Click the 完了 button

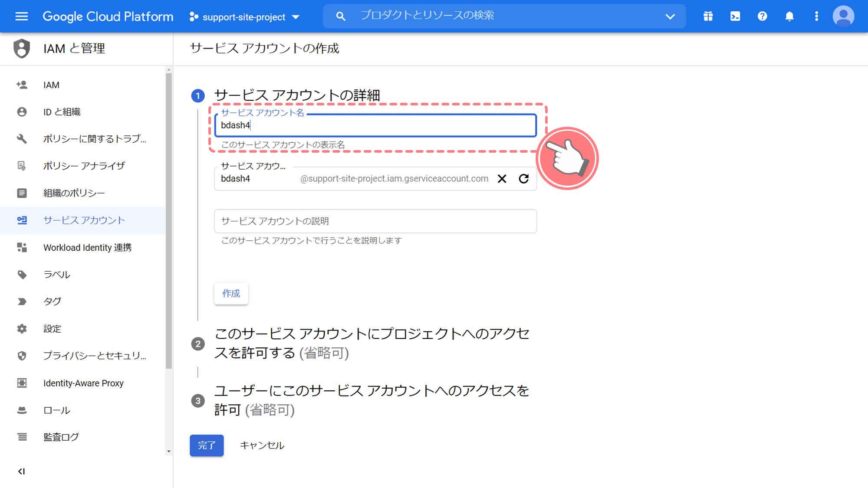(x=207, y=445)
